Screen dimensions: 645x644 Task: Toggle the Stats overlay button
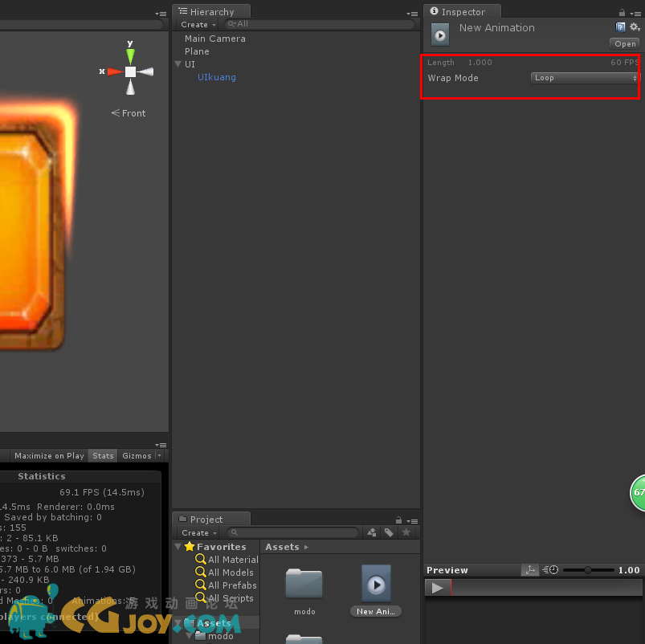[103, 455]
